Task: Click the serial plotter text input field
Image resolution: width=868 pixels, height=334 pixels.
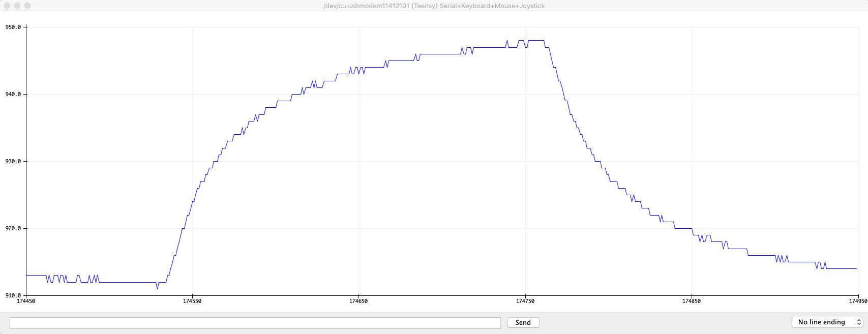Action: click(255, 323)
